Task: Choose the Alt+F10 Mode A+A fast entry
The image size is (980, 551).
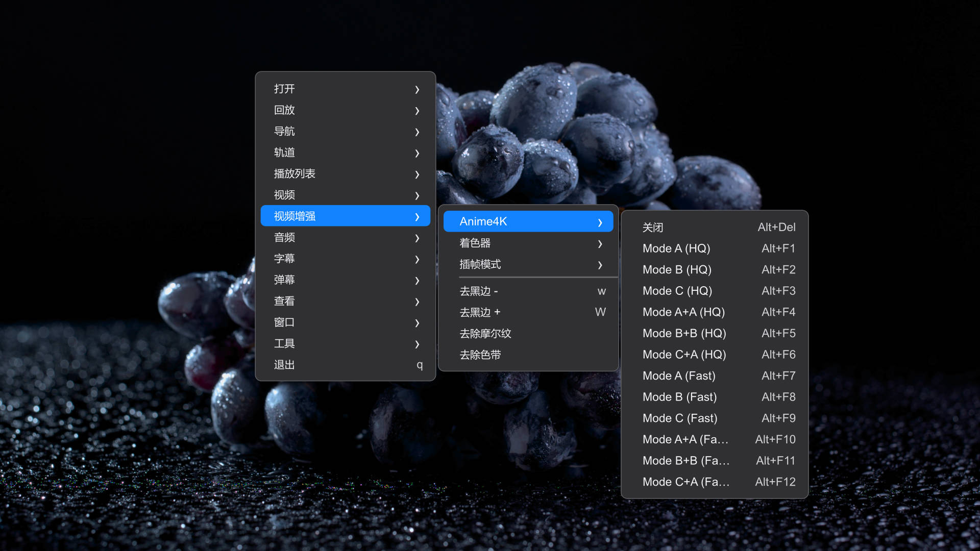Action: point(715,440)
